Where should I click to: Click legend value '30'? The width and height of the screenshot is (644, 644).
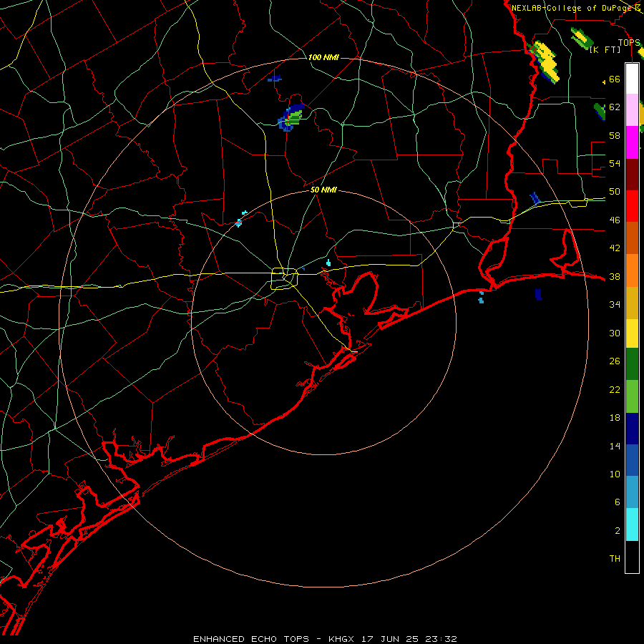click(x=615, y=333)
